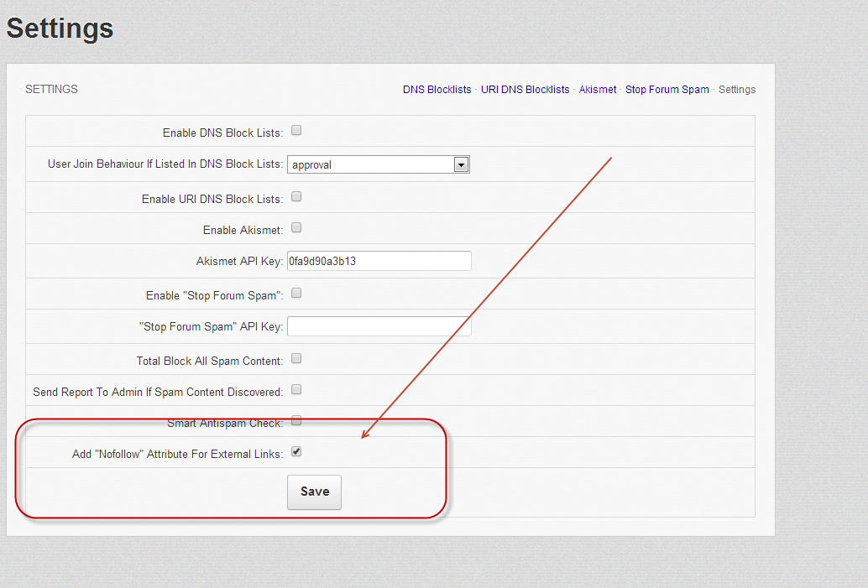This screenshot has width=868, height=588.
Task: Click the Akismet API Key input field
Action: (x=379, y=261)
